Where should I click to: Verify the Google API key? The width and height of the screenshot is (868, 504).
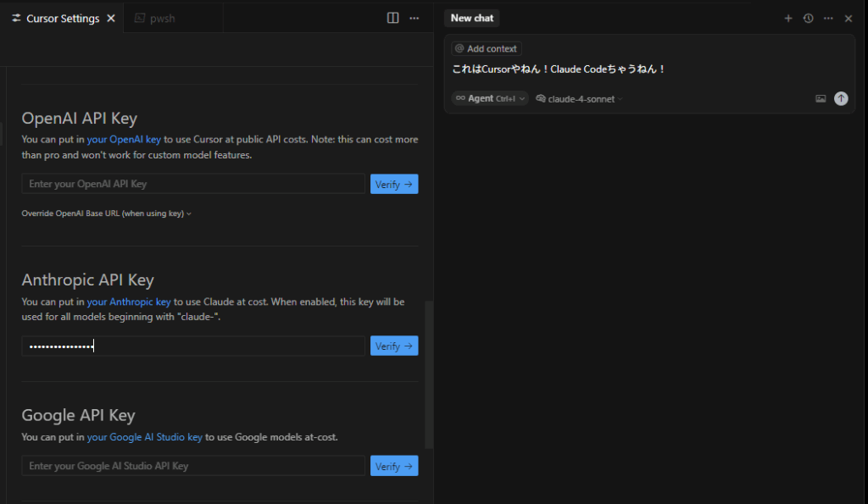(x=394, y=466)
